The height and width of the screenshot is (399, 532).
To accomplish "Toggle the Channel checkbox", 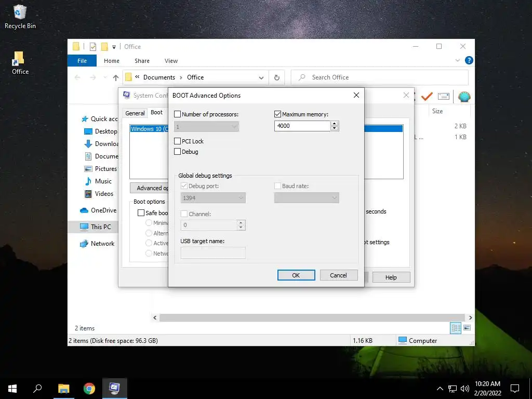I will point(184,214).
